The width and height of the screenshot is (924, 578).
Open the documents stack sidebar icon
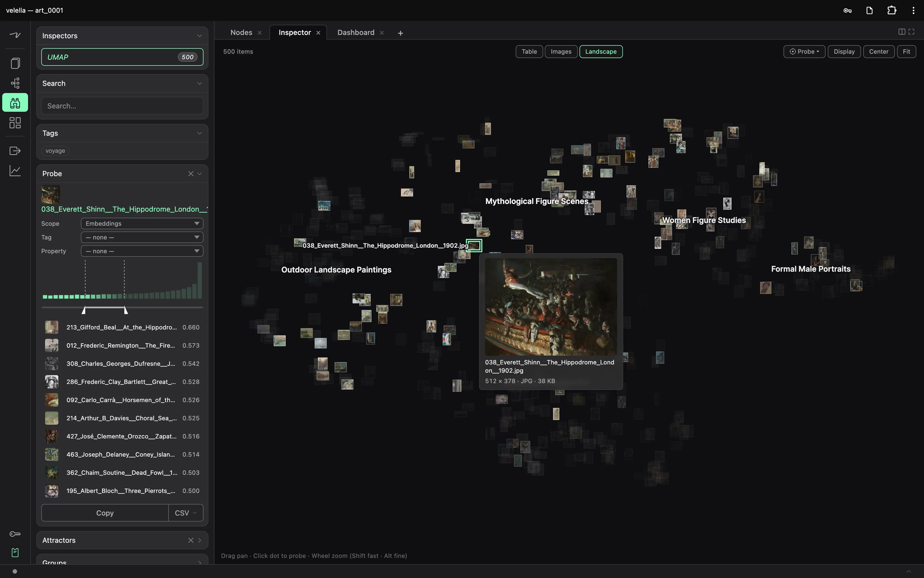click(x=15, y=63)
